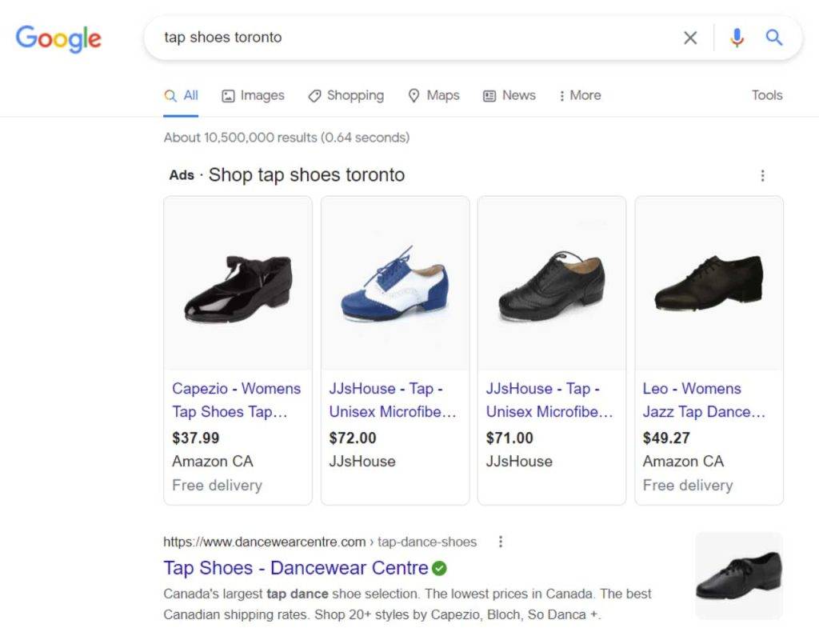Open the Dancewear Centre result shoe thumbnail

pyautogui.click(x=739, y=575)
